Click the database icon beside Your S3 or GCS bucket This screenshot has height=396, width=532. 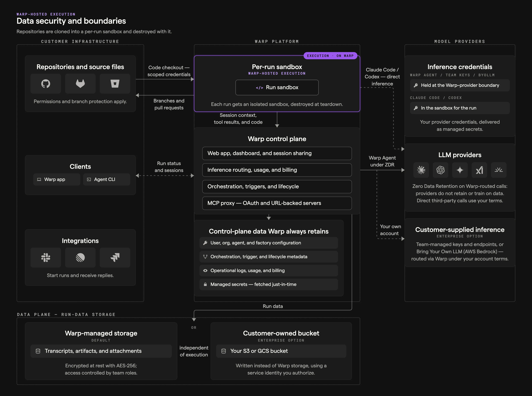(224, 351)
